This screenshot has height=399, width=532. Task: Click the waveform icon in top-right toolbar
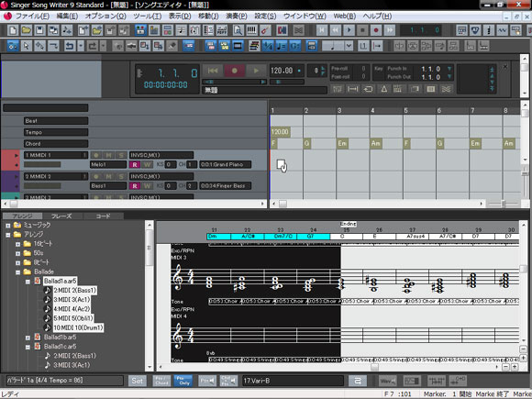tap(502, 30)
